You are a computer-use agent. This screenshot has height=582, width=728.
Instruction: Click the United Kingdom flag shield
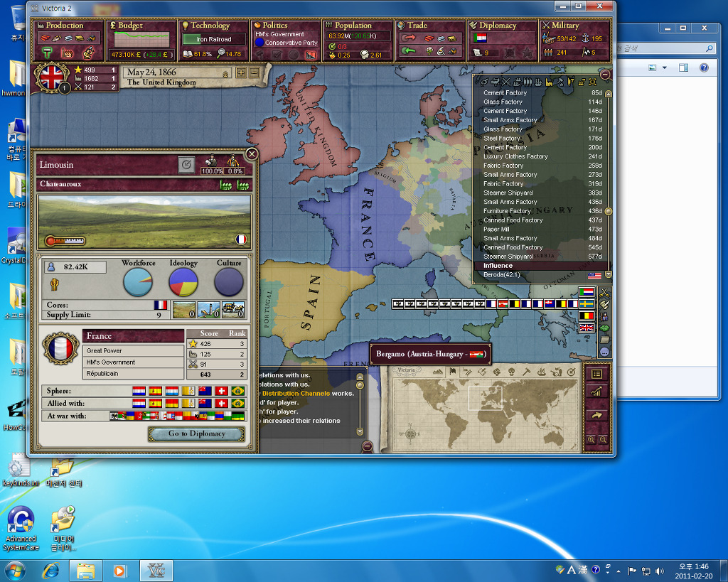pyautogui.click(x=51, y=77)
